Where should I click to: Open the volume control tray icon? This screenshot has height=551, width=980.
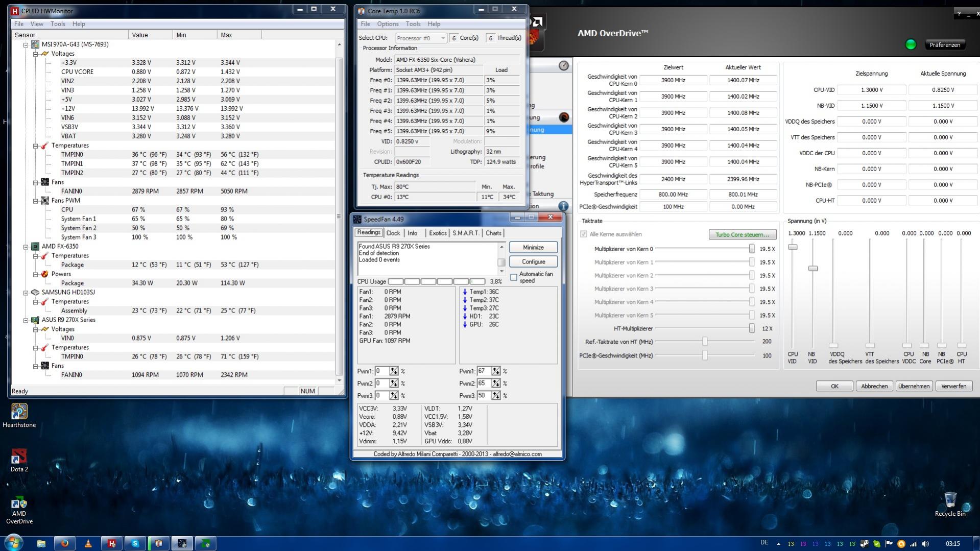click(926, 544)
